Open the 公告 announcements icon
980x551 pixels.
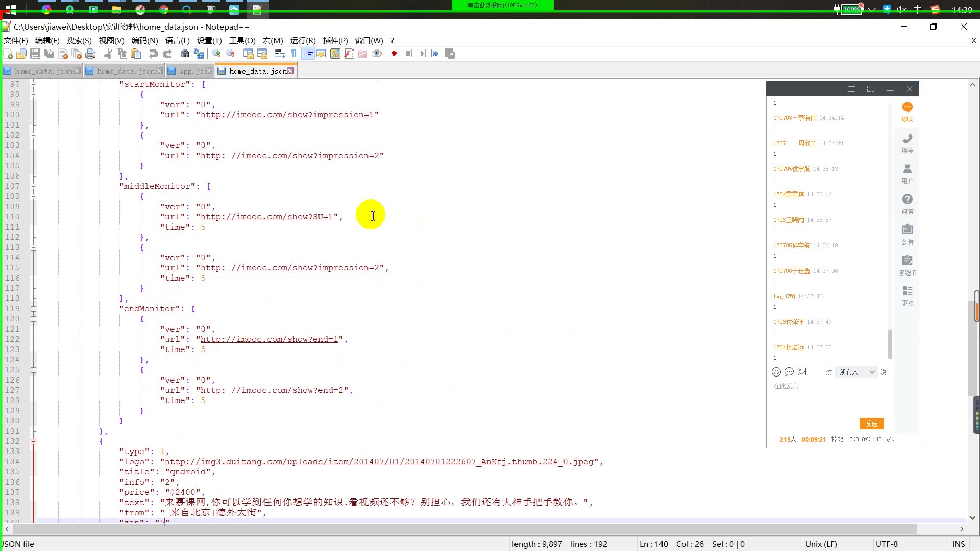pos(907,235)
